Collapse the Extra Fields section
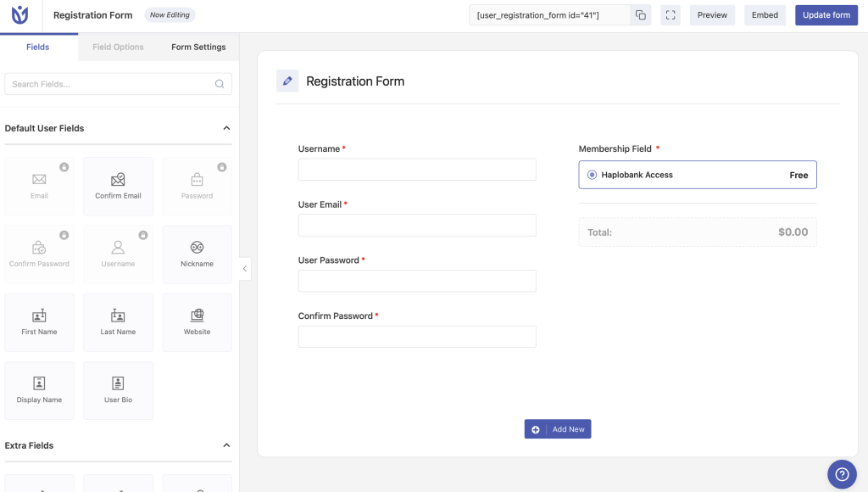Viewport: 868px width, 492px height. 226,445
